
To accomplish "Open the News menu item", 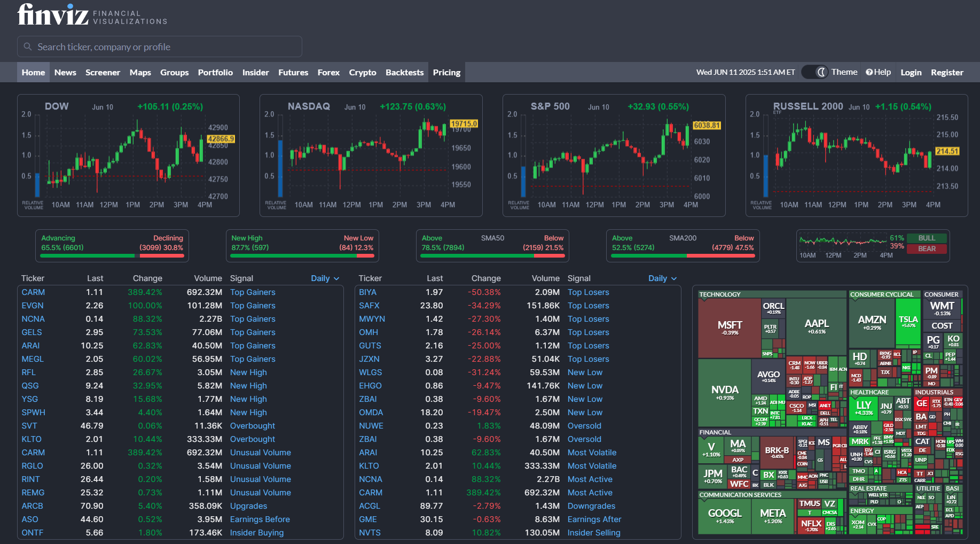I will point(65,72).
